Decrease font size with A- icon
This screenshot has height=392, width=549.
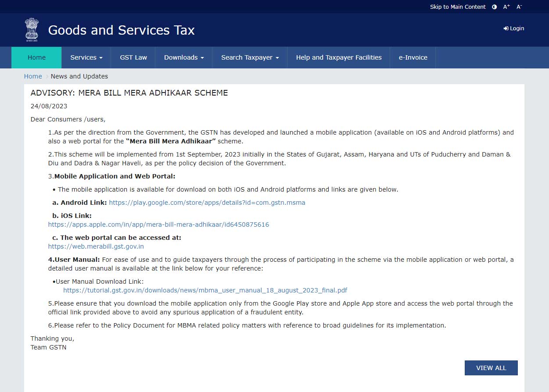coord(519,7)
